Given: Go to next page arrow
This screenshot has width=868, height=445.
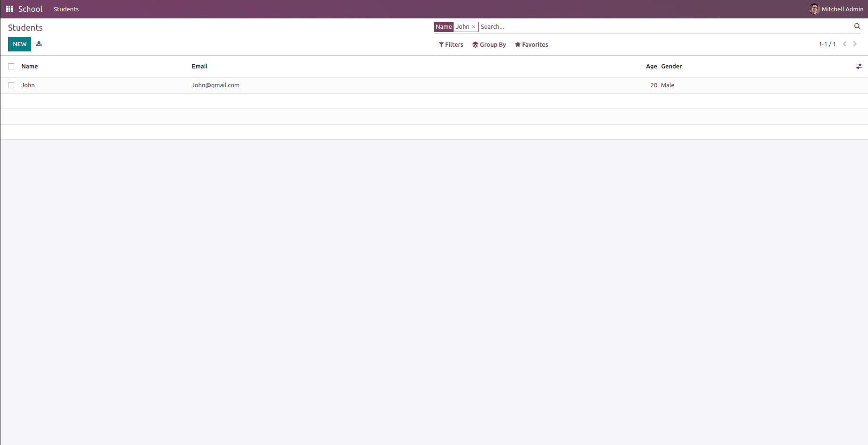Looking at the screenshot, I should coord(854,44).
